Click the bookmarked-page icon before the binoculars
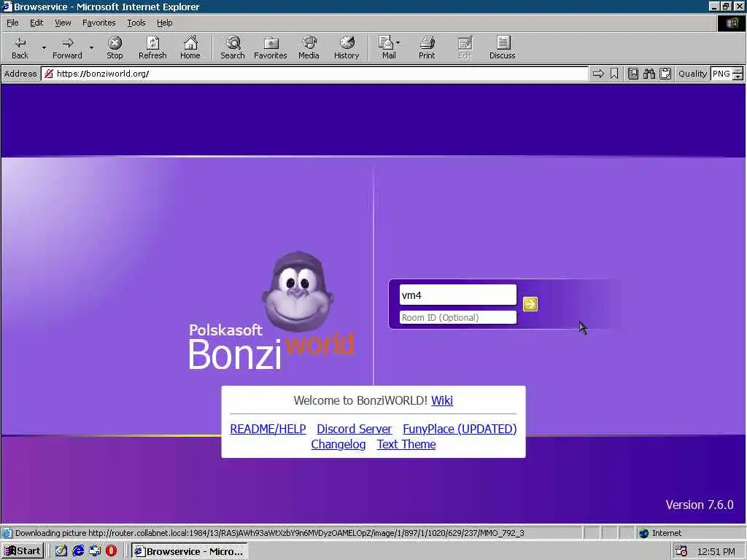 pos(633,74)
